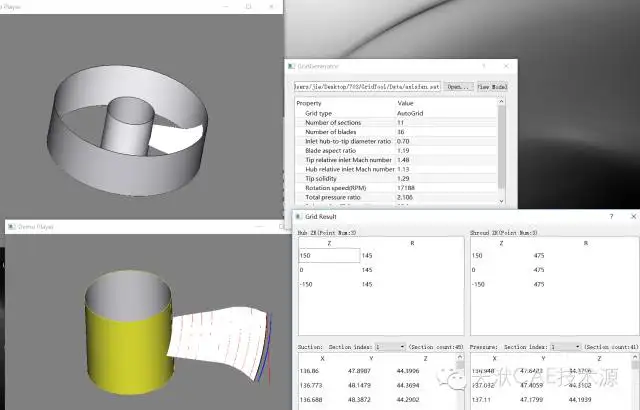This screenshot has width=640, height=410.
Task: Select Inlet hub-to-tip diameter ratio row
Action: (x=396, y=141)
